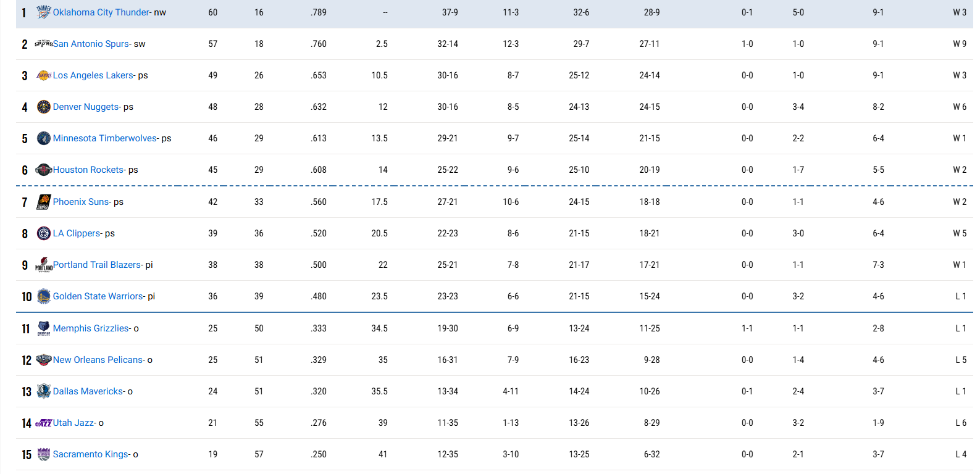Click the Denver Nuggets logo icon

coord(44,107)
